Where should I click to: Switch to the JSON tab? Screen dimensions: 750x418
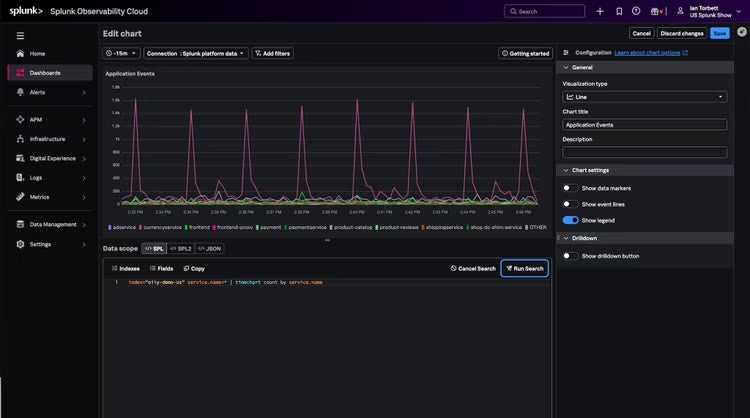[x=210, y=249]
